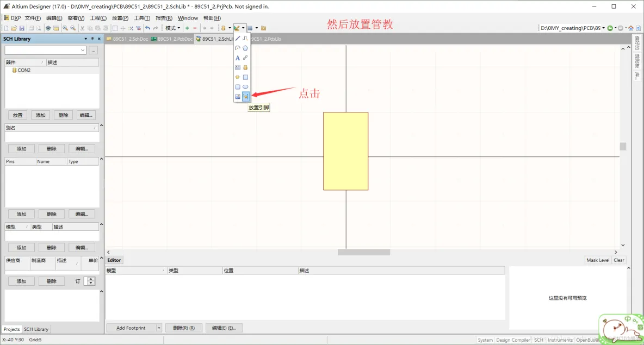This screenshot has width=644, height=345.
Task: Close the SCH Library panel
Action: click(x=99, y=39)
